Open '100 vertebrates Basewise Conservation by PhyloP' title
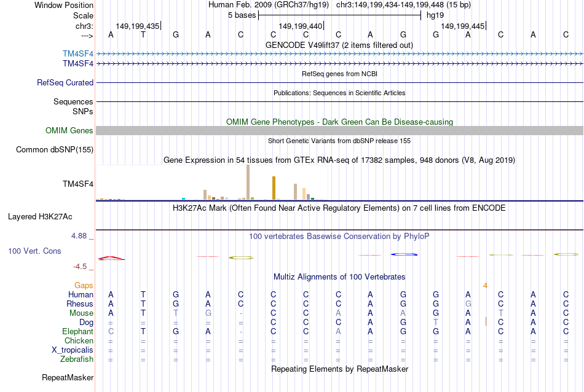 point(339,236)
